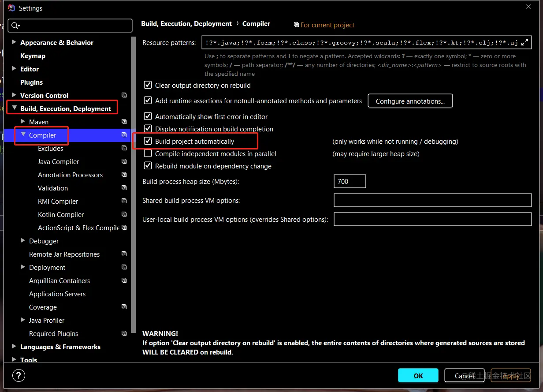The width and height of the screenshot is (543, 392).
Task: Click the project-level icon beside Java Compiler
Action: pyautogui.click(x=124, y=161)
